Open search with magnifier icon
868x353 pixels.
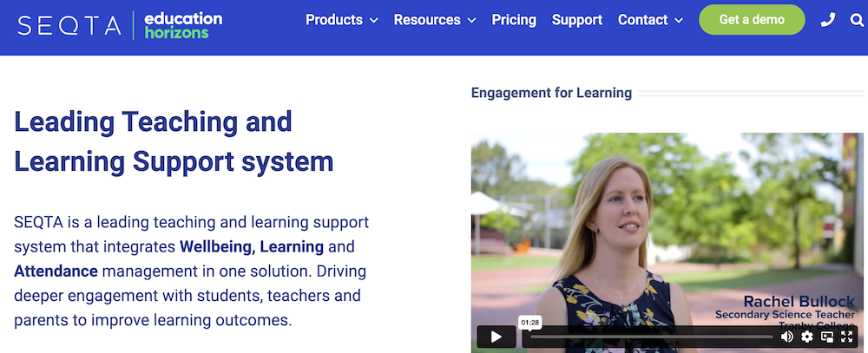pos(857,21)
